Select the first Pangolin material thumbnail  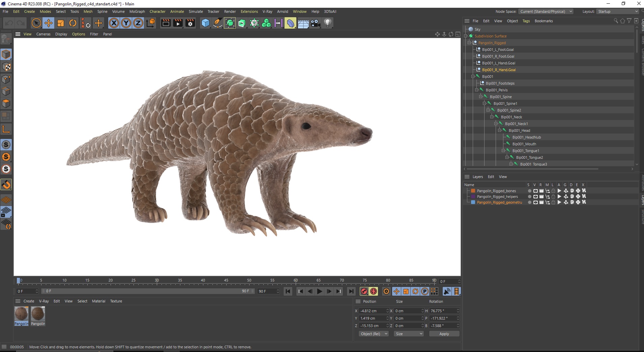[x=21, y=314]
